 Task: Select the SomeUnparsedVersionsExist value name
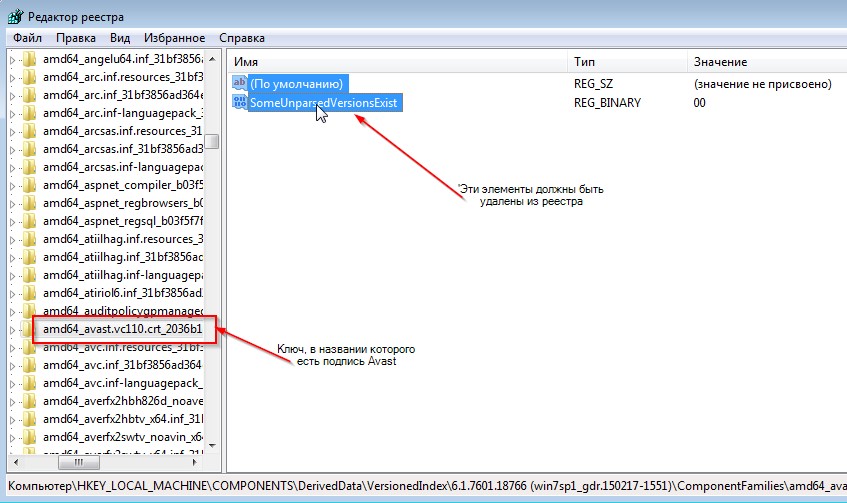(326, 103)
